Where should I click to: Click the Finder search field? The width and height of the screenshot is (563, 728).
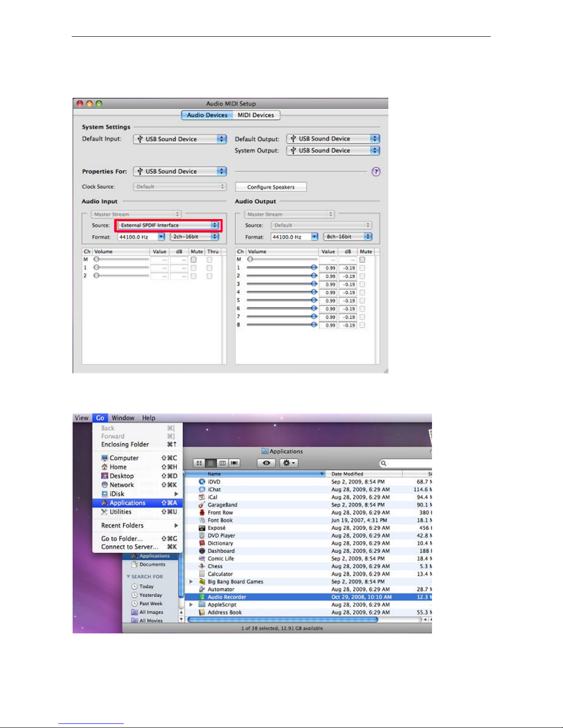406,463
